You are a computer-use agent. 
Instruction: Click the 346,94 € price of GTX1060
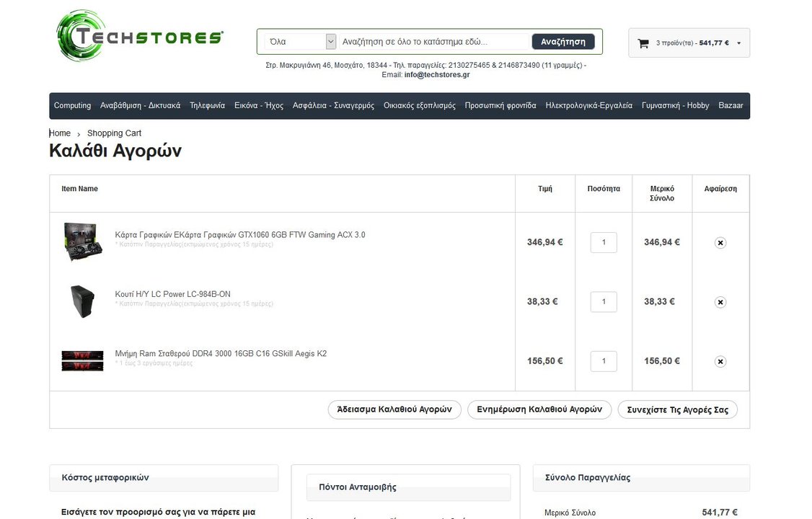[x=544, y=242]
